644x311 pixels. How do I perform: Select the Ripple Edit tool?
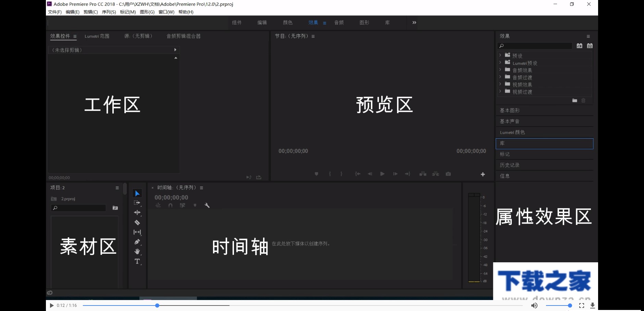click(137, 213)
